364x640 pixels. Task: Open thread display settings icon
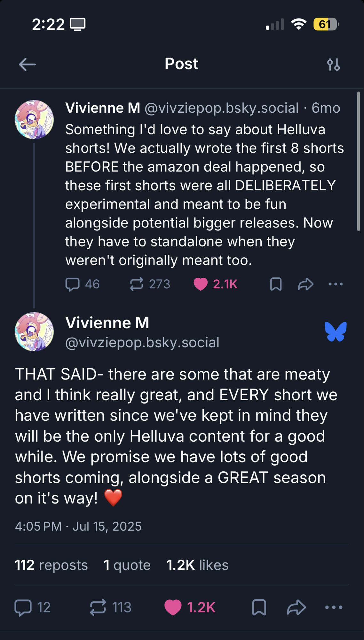[333, 64]
